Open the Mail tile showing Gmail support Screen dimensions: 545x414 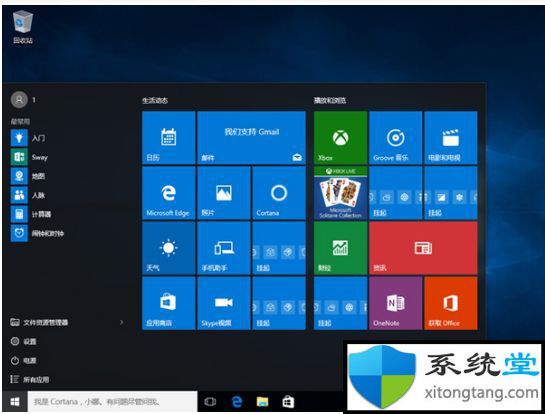[x=251, y=138]
